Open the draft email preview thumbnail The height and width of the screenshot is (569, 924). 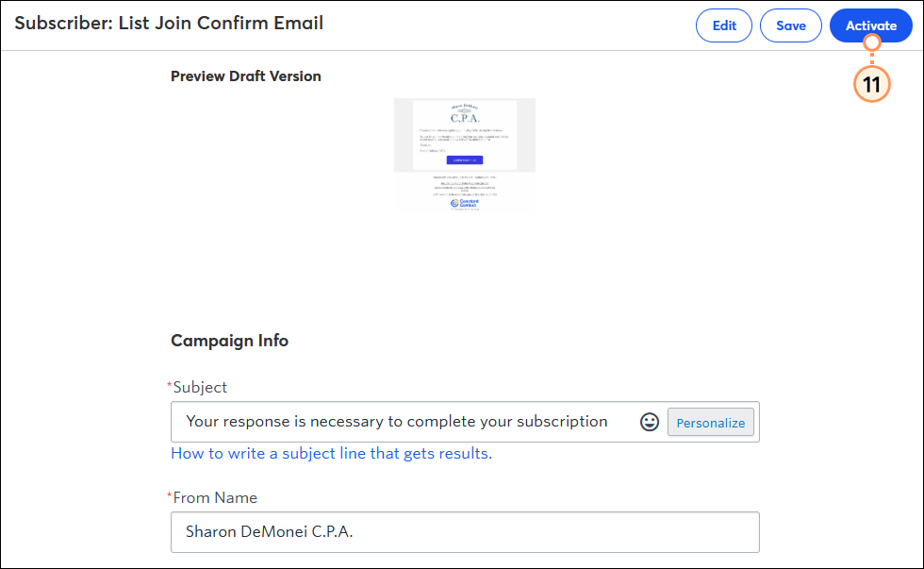point(465,155)
